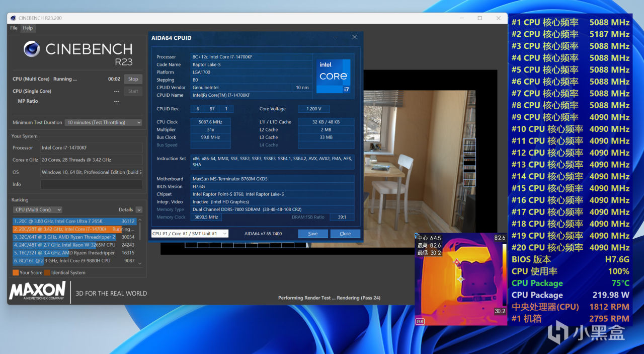Screen dimensions: 644x354
Task: Click the brown Identical System legend swatch
Action: click(47, 272)
